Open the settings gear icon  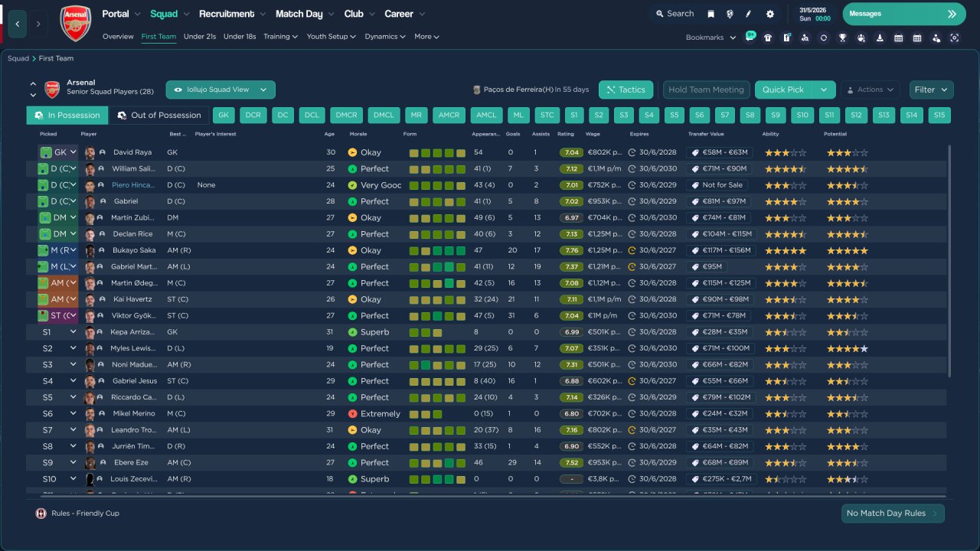click(x=769, y=14)
